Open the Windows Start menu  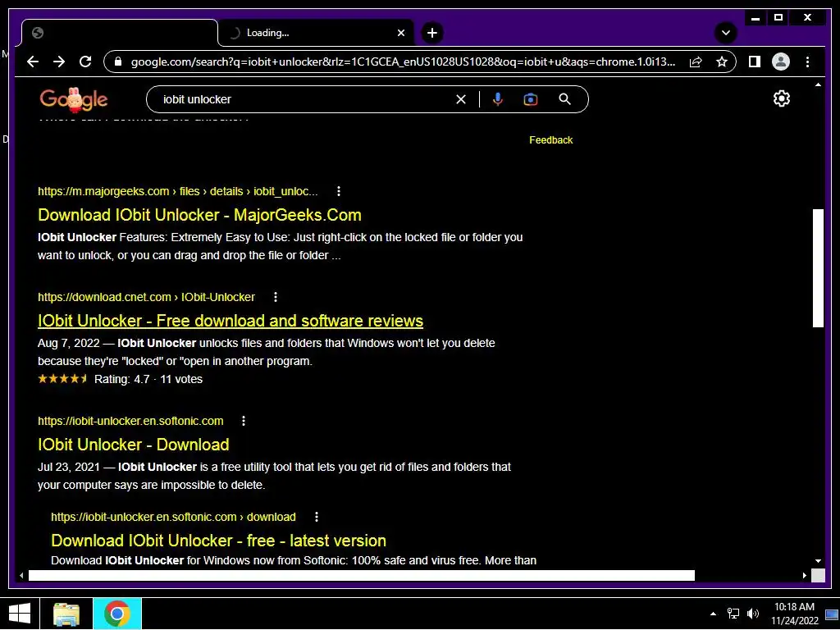pos(20,614)
